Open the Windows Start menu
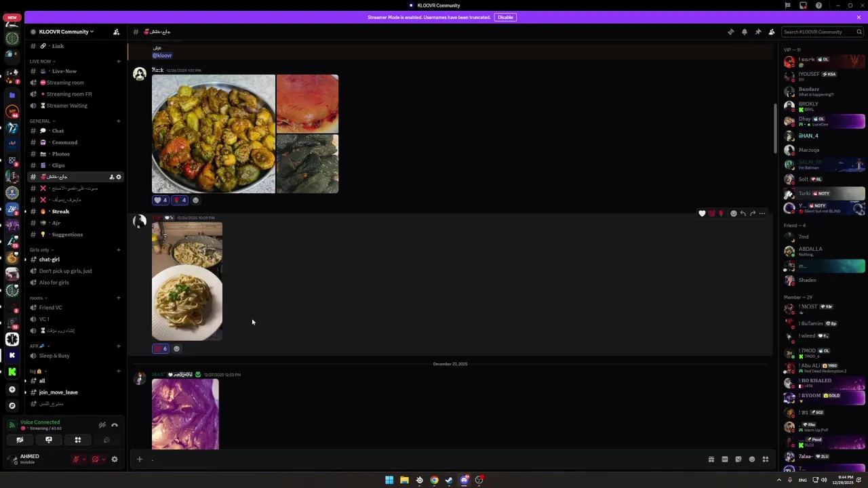Viewport: 868px width, 488px height. coord(389,480)
